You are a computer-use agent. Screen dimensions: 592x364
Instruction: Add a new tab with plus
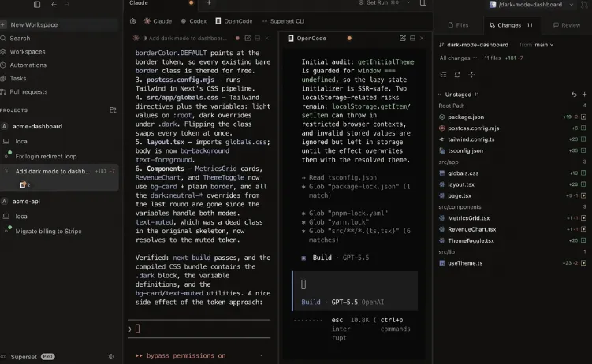(209, 2)
